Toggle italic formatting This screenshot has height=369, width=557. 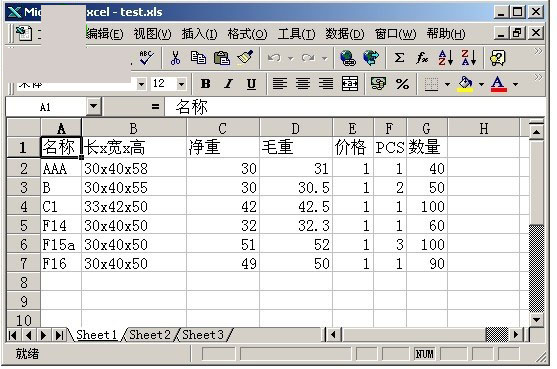pyautogui.click(x=228, y=84)
